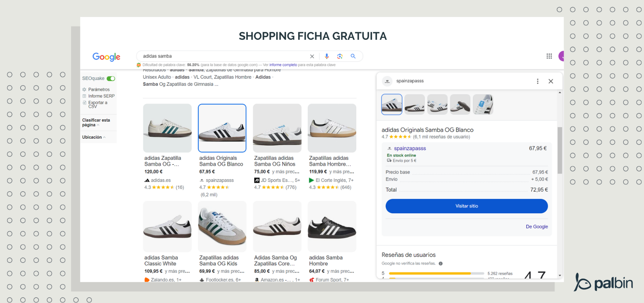This screenshot has width=644, height=303.
Task: Click Footlocker.es seller icon
Action: click(202, 280)
